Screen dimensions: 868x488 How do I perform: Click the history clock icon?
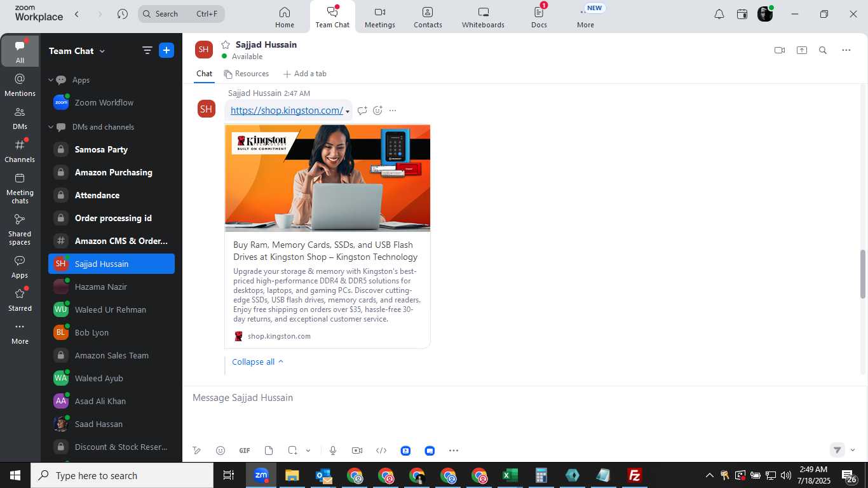coord(123,14)
